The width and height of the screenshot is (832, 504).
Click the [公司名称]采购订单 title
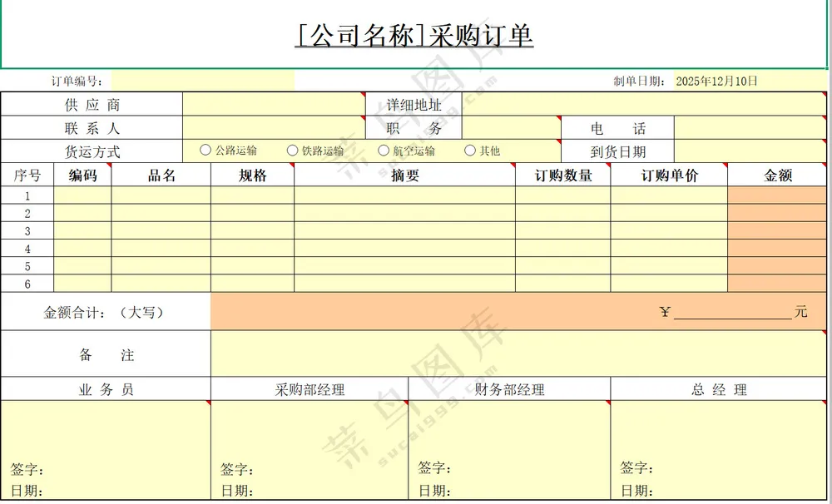[x=416, y=35]
